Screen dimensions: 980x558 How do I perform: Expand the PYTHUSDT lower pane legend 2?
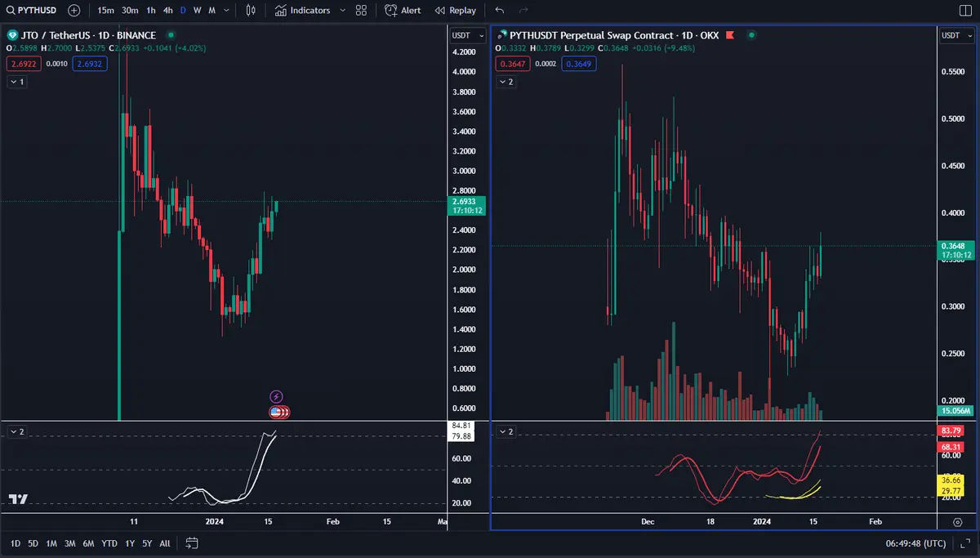click(507, 431)
